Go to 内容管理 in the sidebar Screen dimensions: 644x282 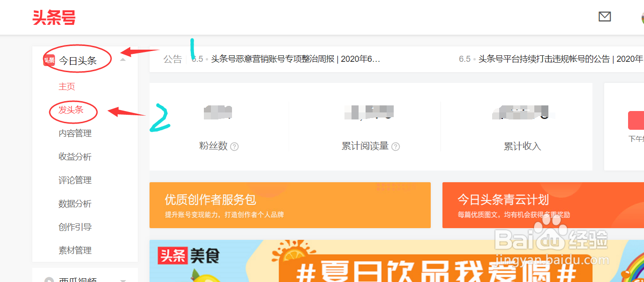[75, 134]
